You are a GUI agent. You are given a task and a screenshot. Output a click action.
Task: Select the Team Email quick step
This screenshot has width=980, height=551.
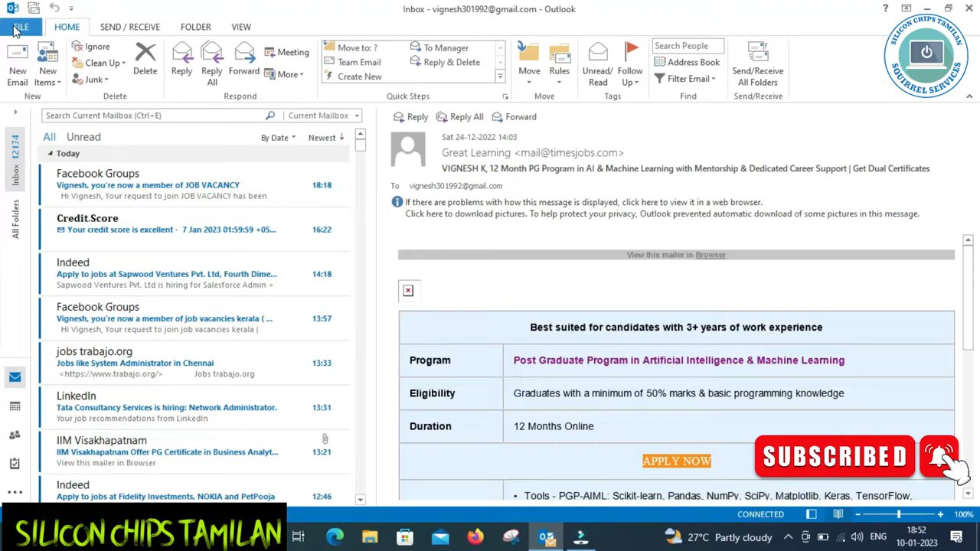pos(352,62)
